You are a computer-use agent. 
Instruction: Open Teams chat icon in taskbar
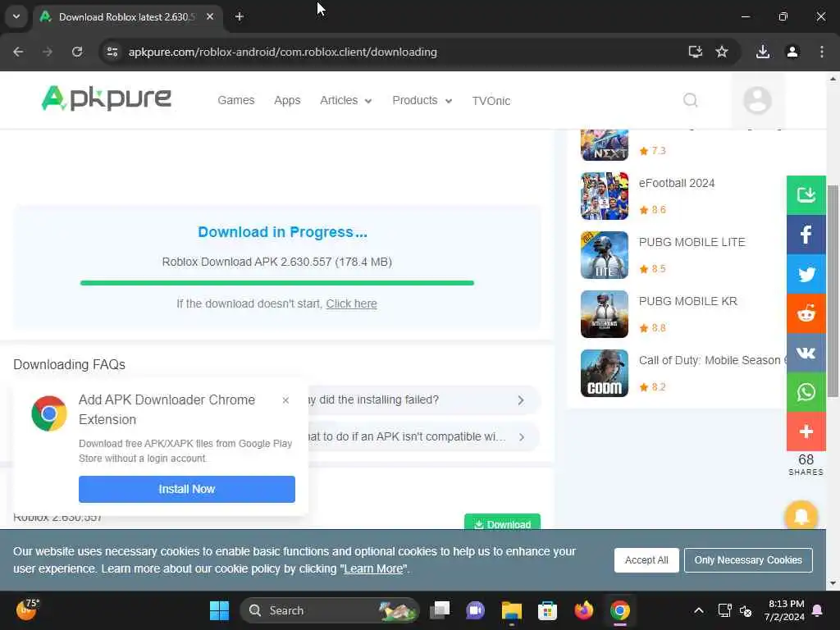click(x=475, y=610)
